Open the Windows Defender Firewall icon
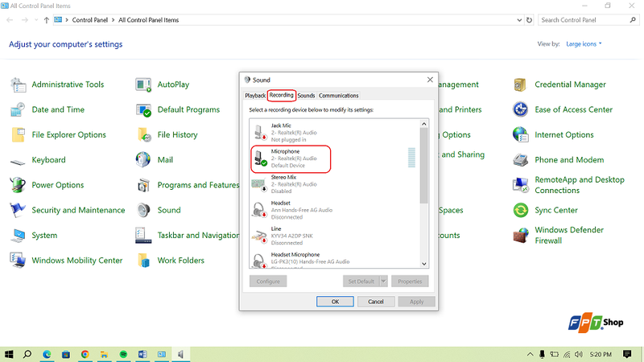The image size is (644, 362). click(x=520, y=235)
